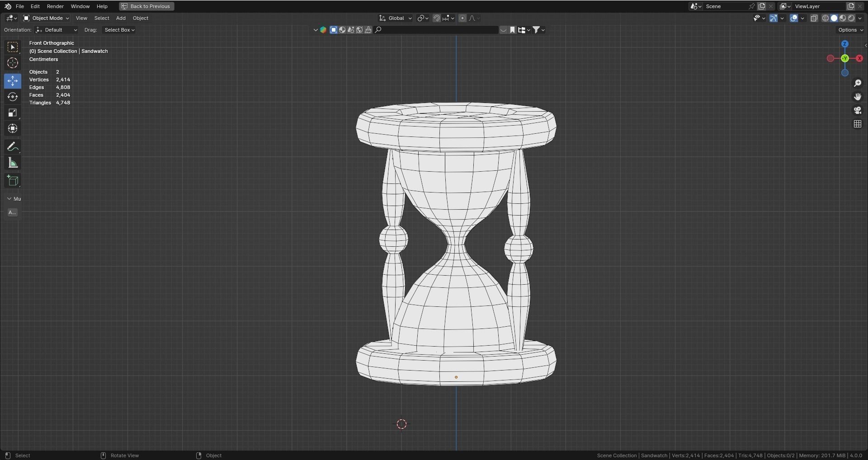Open overlays options dropdown arrow
Image resolution: width=868 pixels, height=460 pixels.
click(802, 18)
